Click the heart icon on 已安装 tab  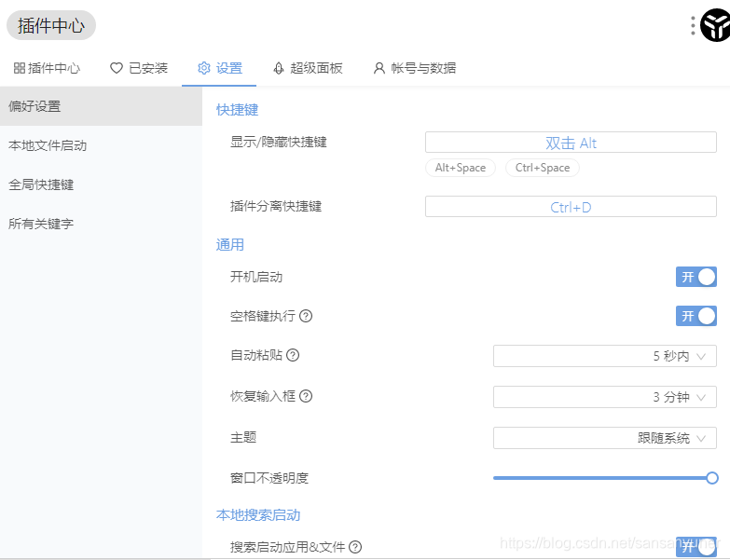117,68
